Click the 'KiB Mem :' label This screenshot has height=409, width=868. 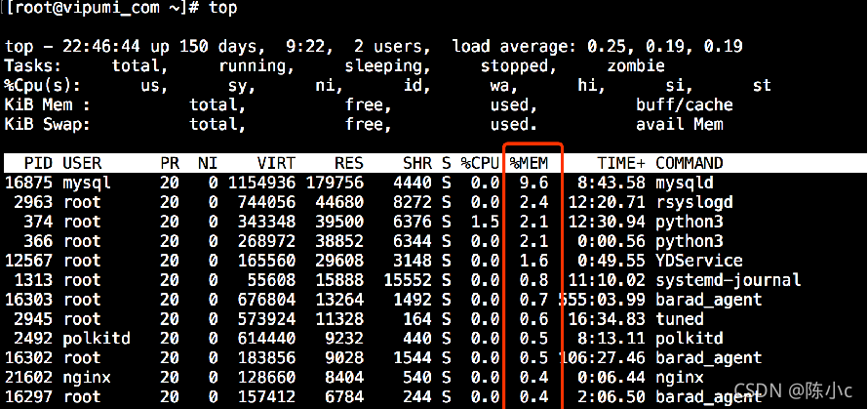click(48, 104)
